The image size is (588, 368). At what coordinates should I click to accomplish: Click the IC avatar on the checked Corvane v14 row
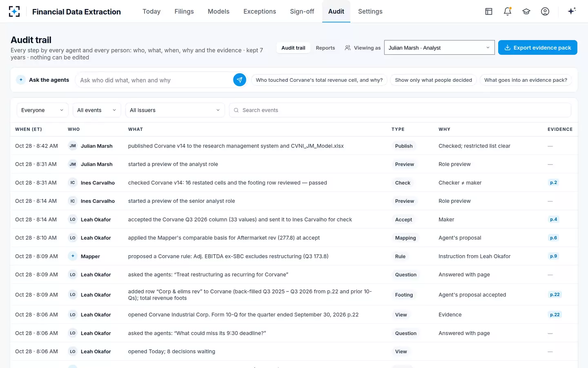(x=73, y=183)
